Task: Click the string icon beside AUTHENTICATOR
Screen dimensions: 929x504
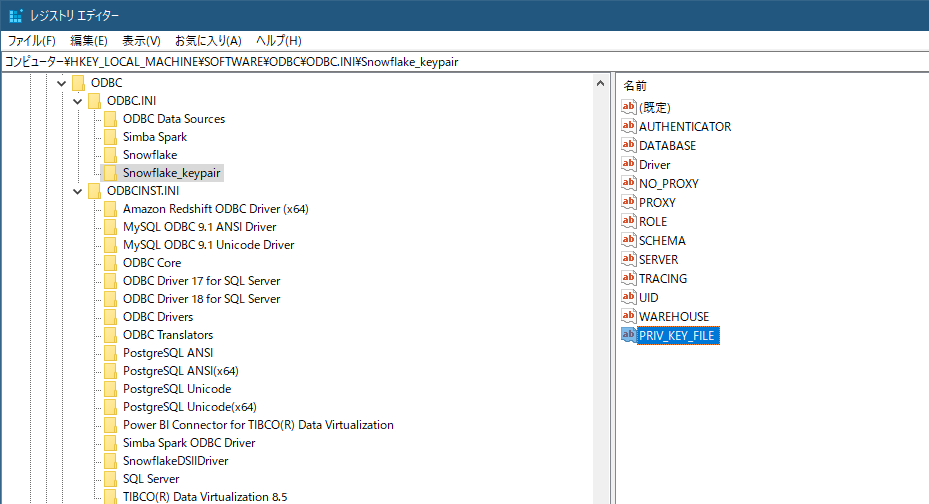Action: [x=629, y=126]
